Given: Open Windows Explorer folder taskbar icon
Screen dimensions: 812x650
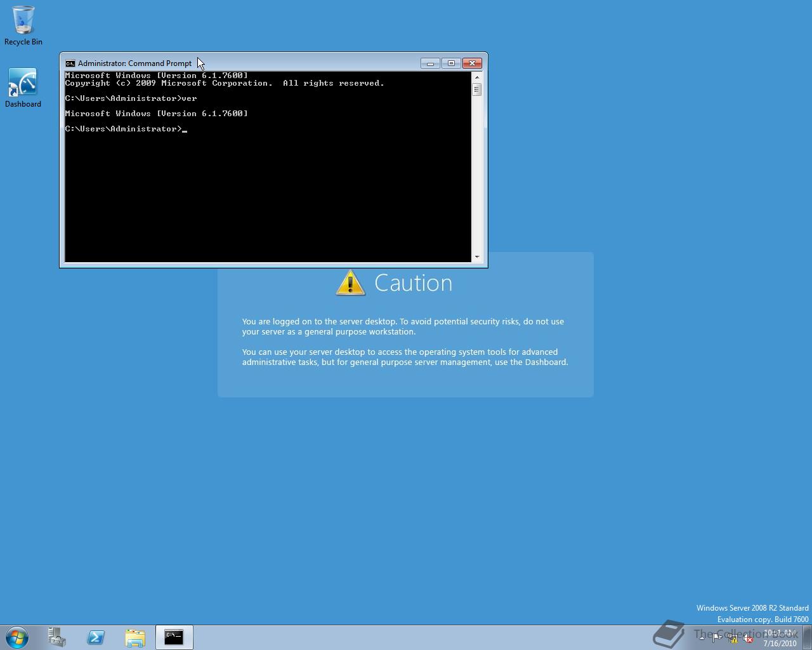Looking at the screenshot, I should click(x=135, y=637).
